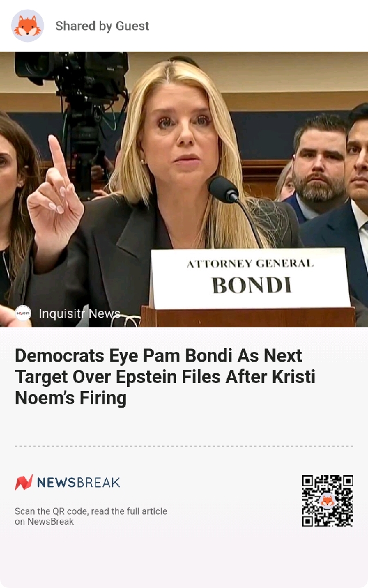
Task: Tap the Inquisitr circular logo badge
Action: tap(23, 313)
